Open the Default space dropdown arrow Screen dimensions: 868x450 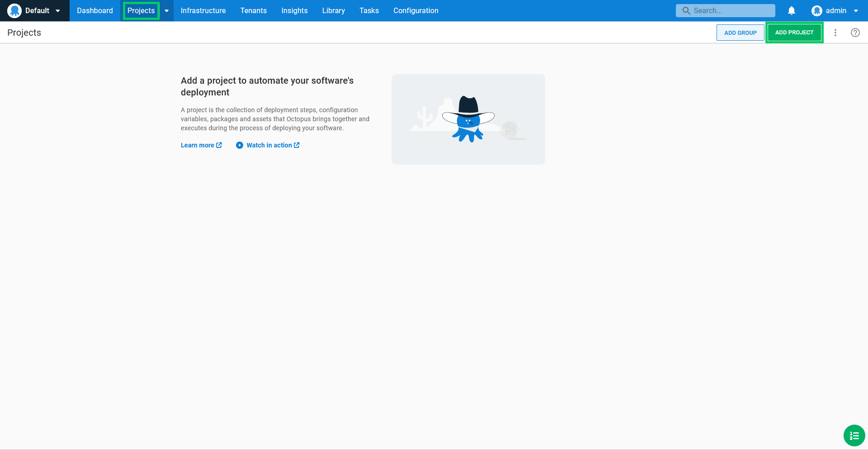[58, 11]
